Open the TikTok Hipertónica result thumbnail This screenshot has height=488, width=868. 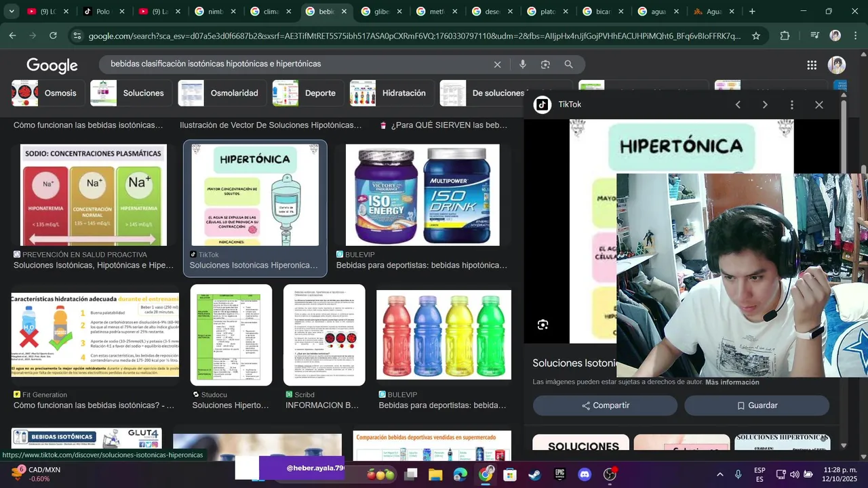[255, 195]
